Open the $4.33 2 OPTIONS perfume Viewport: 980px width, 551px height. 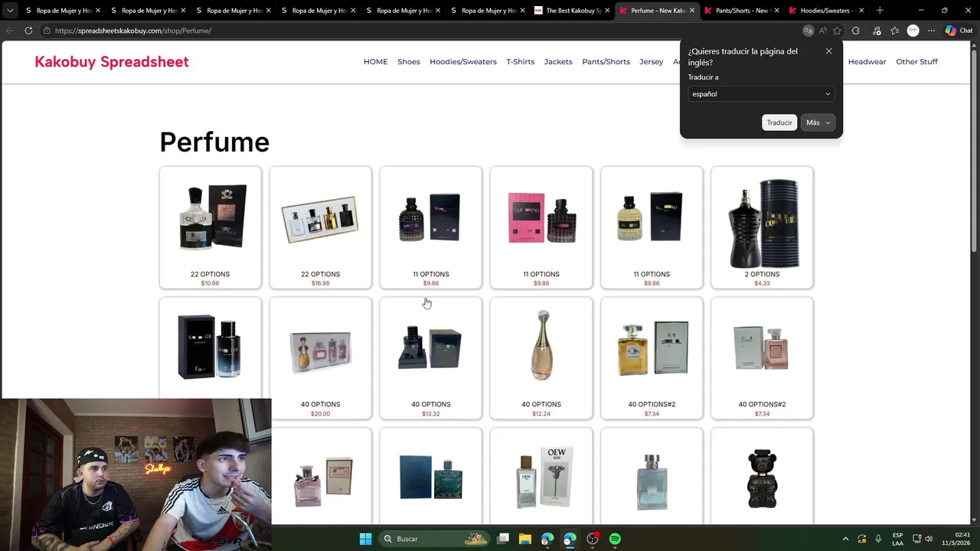pyautogui.click(x=762, y=227)
